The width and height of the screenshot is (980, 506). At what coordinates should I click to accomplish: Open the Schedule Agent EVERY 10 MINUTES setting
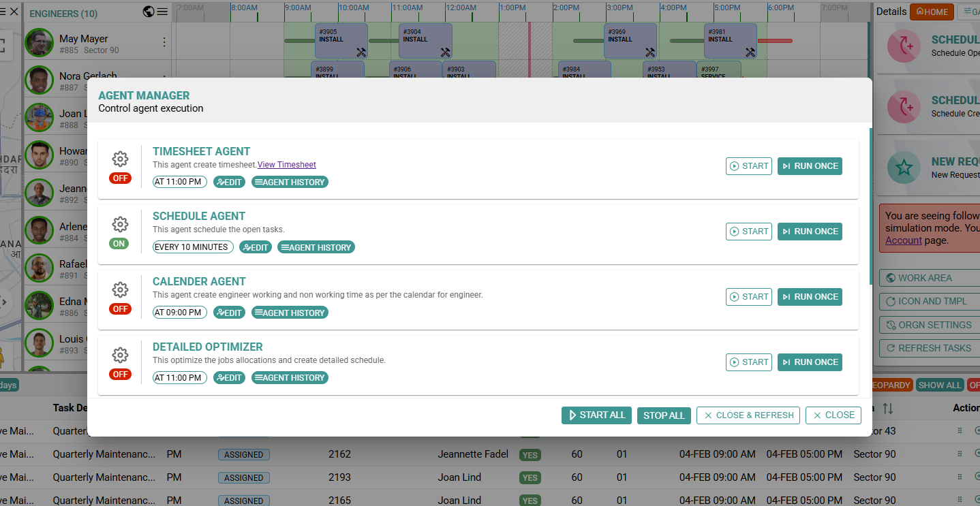[x=193, y=247]
